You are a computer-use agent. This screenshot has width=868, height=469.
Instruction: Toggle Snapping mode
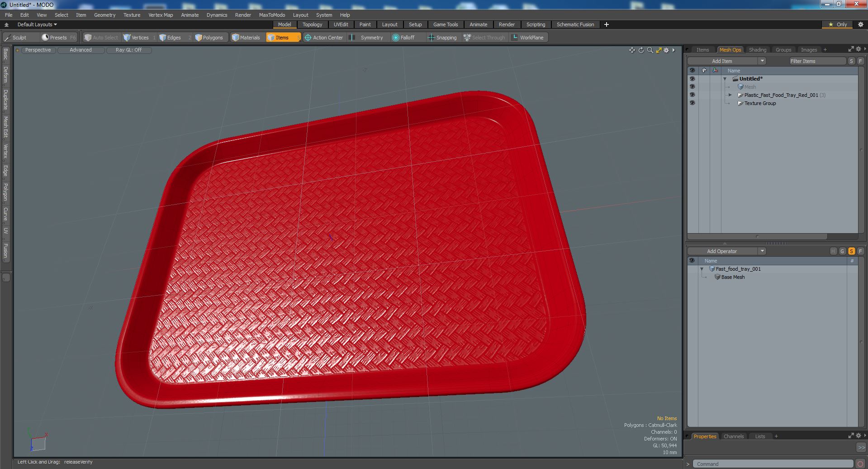point(442,38)
